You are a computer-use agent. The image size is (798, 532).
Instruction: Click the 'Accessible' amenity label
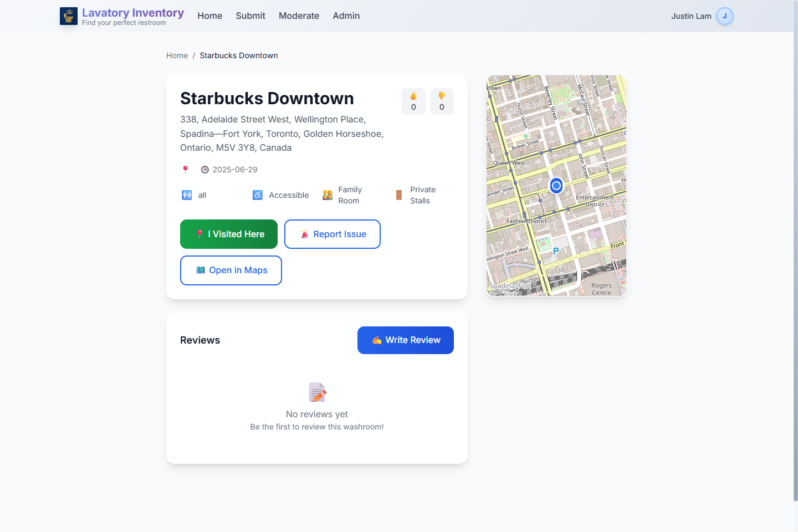pos(289,195)
